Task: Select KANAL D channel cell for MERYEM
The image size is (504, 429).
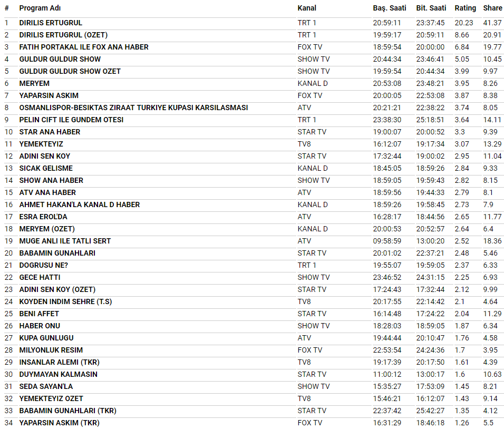Action: pyautogui.click(x=312, y=83)
